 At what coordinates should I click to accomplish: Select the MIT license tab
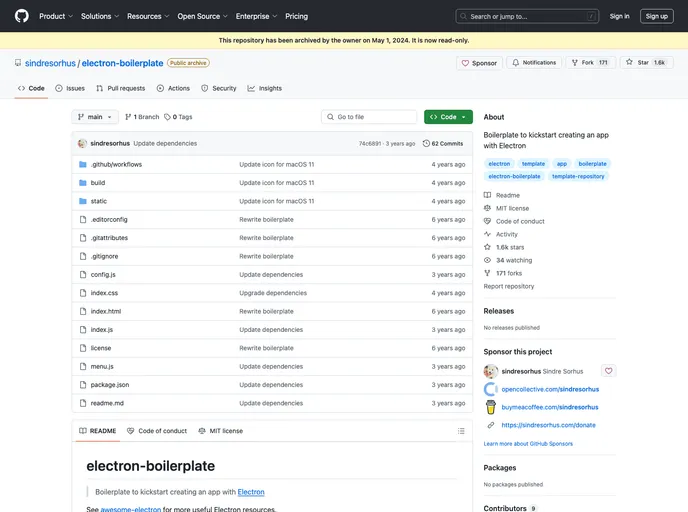coord(221,431)
